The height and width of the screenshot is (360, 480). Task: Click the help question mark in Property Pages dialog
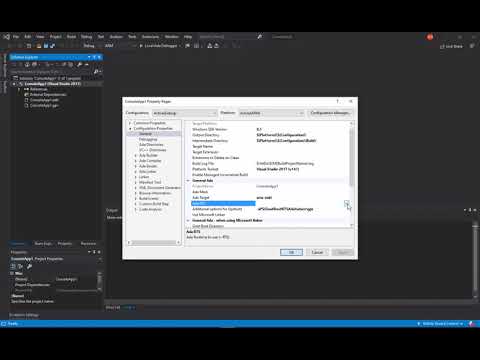point(338,101)
